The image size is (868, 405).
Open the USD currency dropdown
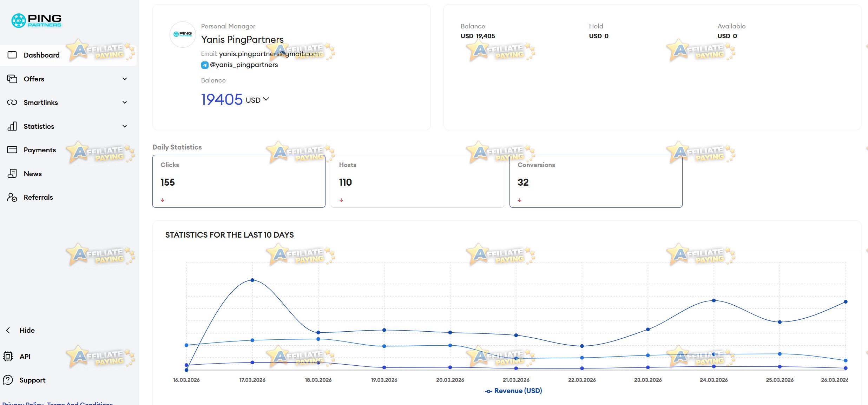coord(257,100)
